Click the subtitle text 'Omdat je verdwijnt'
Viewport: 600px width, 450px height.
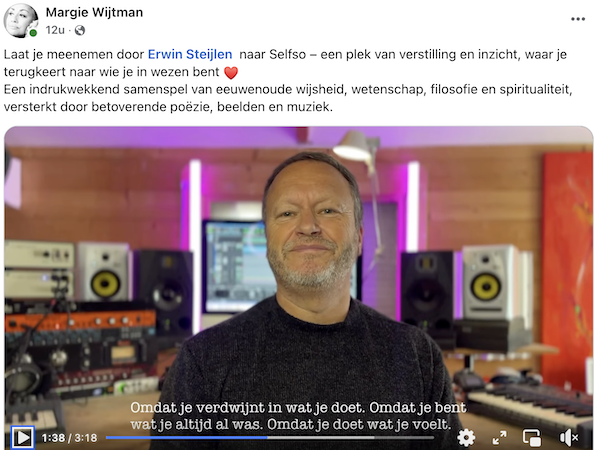[197, 408]
